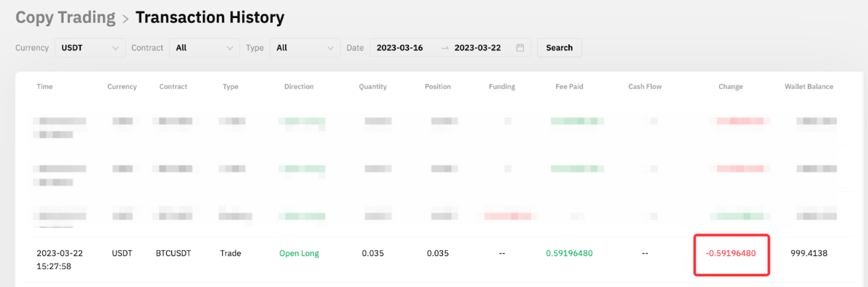Click the 999.4138 wallet balance value

[808, 254]
